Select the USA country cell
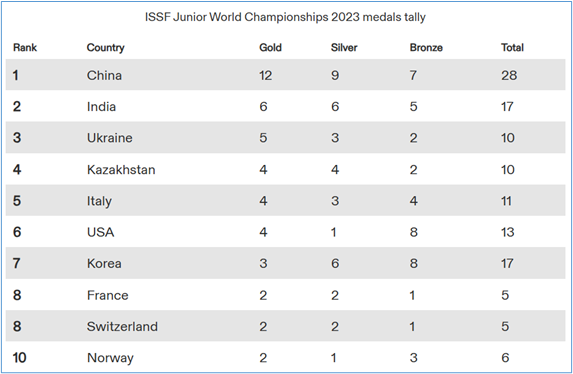 100,233
